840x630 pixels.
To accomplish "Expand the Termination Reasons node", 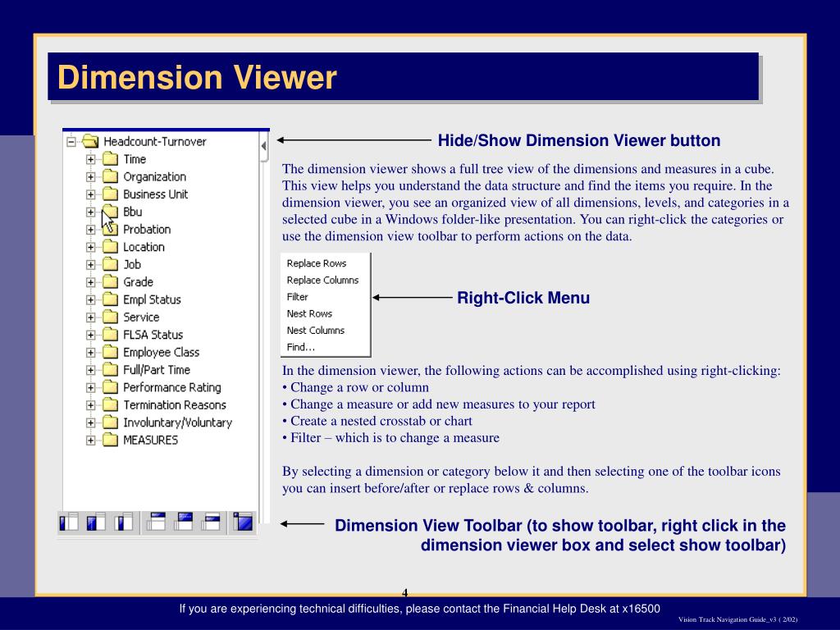I will (x=90, y=405).
